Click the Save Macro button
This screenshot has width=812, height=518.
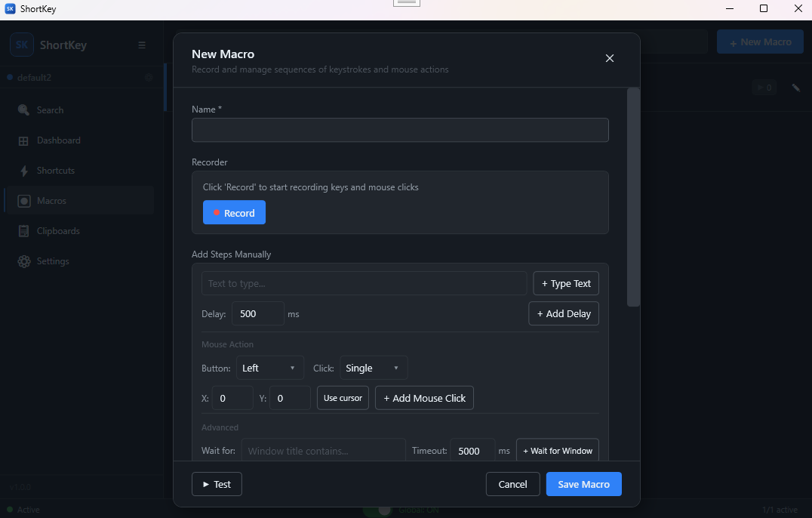(x=583, y=484)
